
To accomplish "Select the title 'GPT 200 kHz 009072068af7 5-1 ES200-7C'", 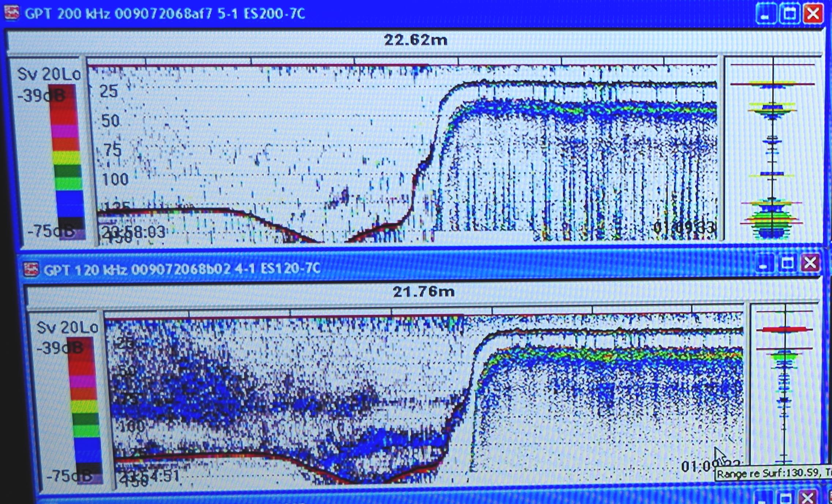I will tap(165, 14).
